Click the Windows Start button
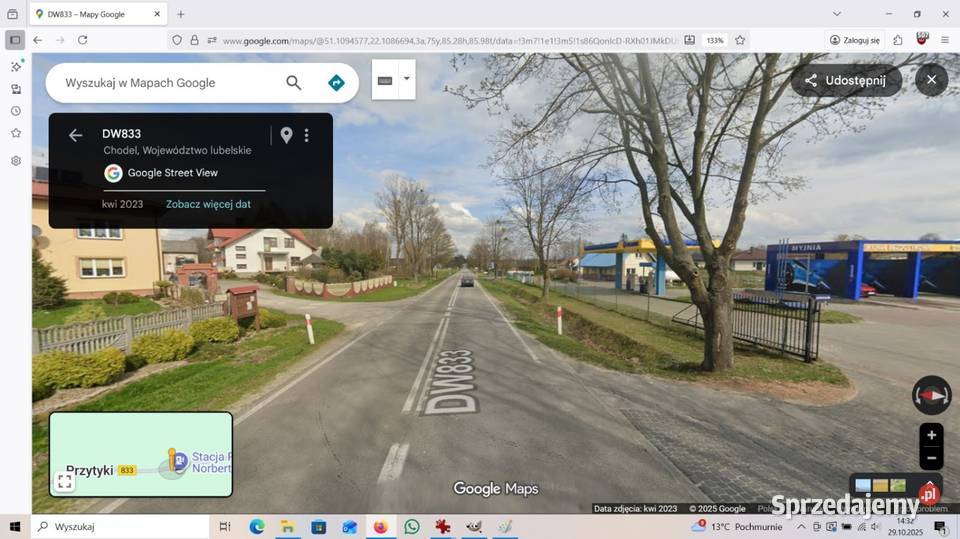Screen dimensions: 960x539 pyautogui.click(x=15, y=527)
